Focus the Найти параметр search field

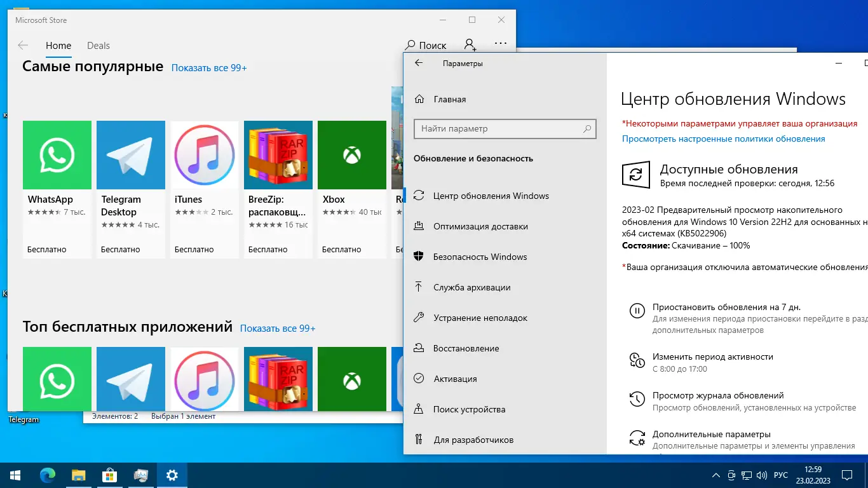pyautogui.click(x=505, y=128)
